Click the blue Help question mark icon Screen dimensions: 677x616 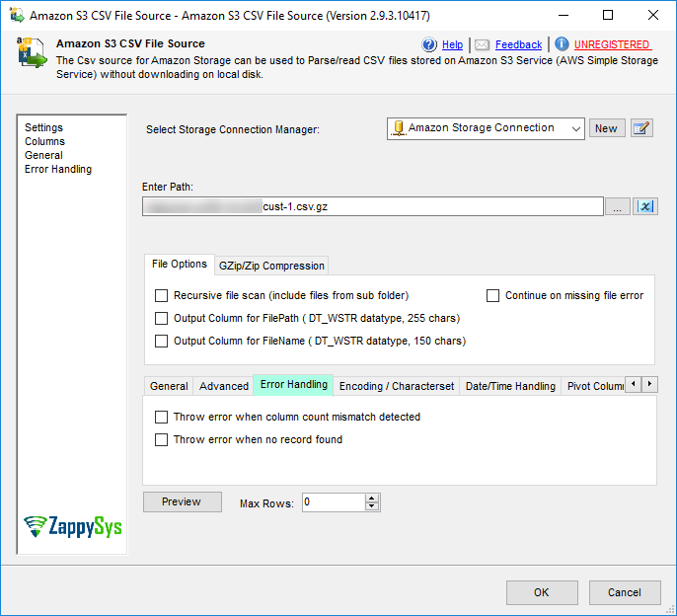point(429,44)
